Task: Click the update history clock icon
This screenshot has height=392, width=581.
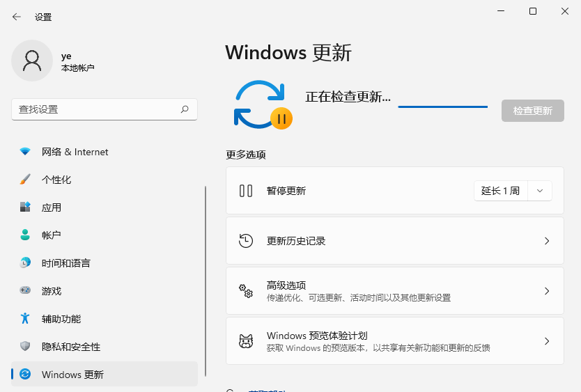Action: (x=246, y=241)
